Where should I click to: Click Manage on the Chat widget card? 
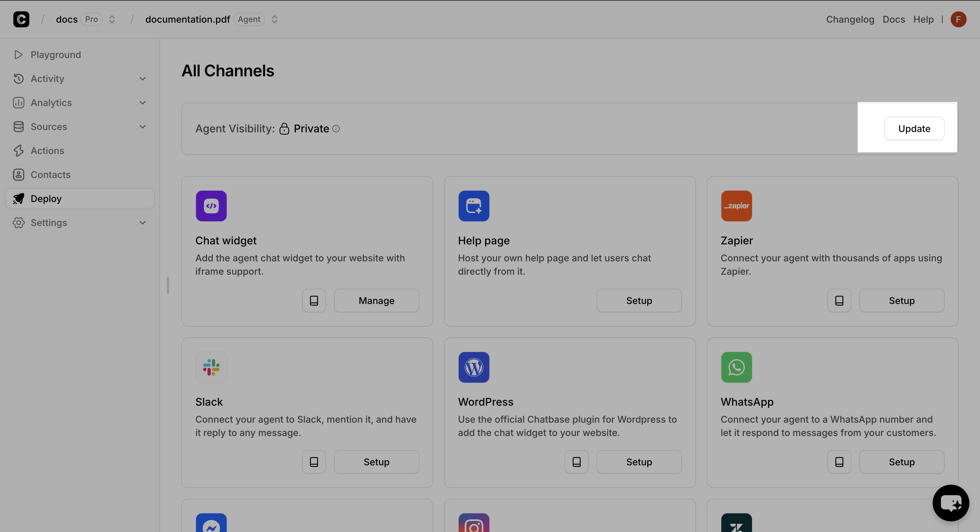pos(376,301)
